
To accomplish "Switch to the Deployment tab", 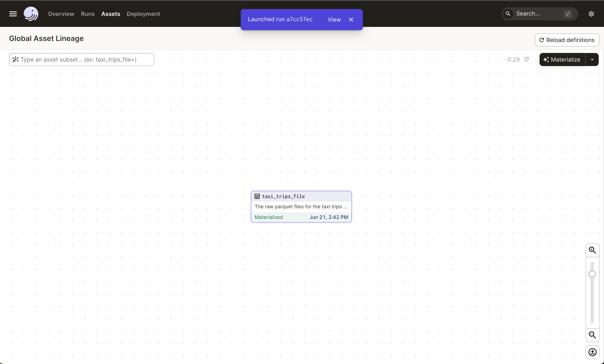I will [143, 14].
